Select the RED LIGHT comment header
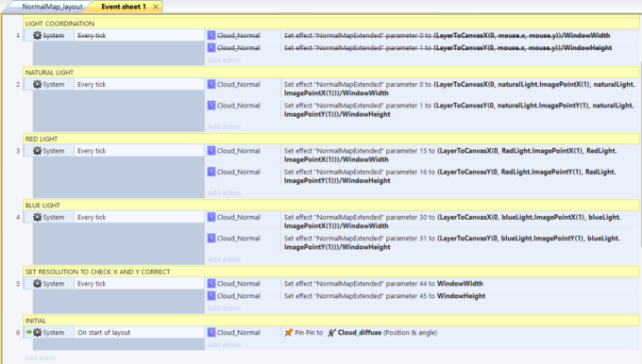Viewport: 642px width, 364px height. pos(331,139)
